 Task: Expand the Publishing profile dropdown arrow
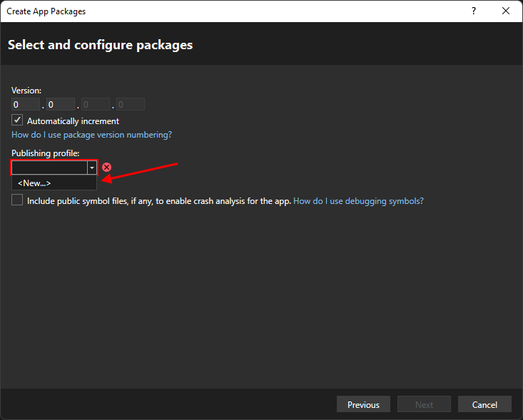[x=91, y=168]
